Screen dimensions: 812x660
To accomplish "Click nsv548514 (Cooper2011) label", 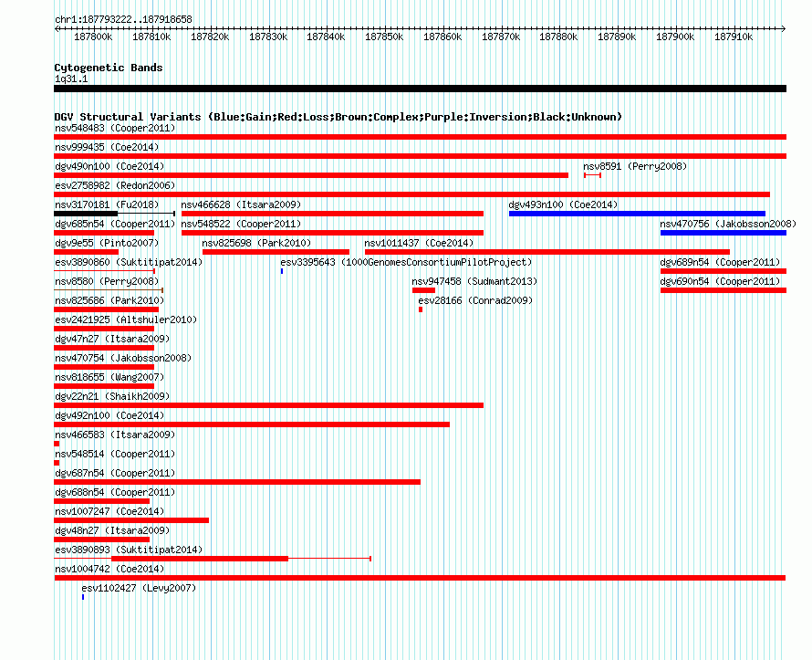I will (115, 454).
